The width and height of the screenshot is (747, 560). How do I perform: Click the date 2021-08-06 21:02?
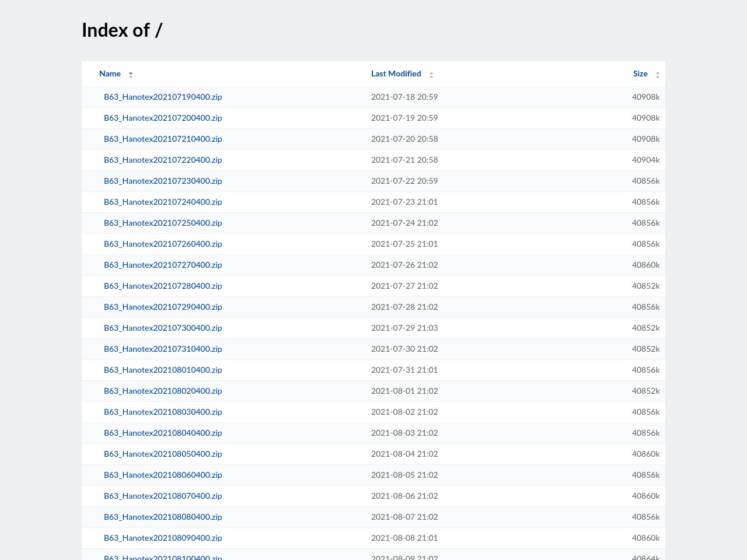[404, 496]
